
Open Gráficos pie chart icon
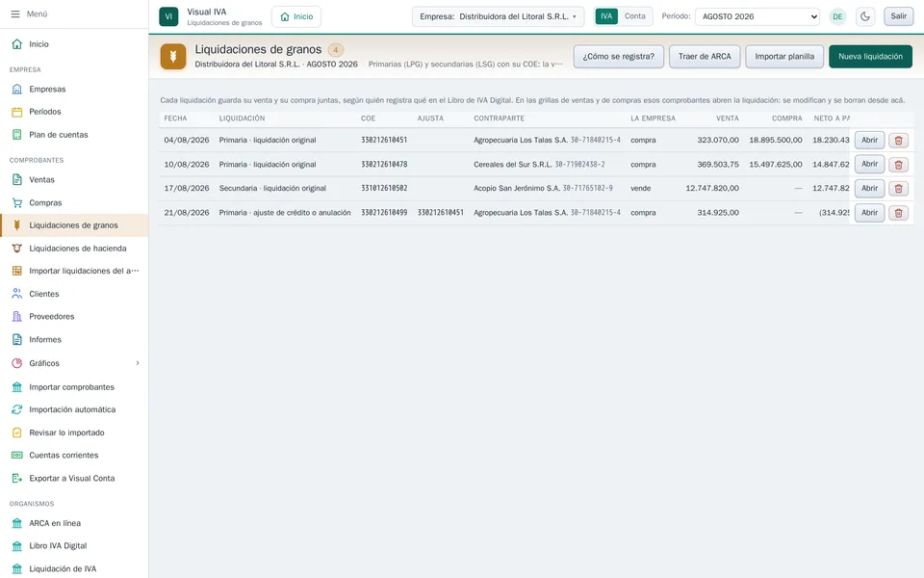click(x=17, y=363)
